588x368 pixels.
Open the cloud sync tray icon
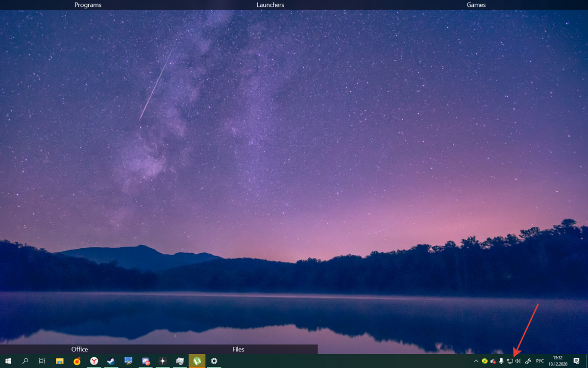(x=493, y=361)
